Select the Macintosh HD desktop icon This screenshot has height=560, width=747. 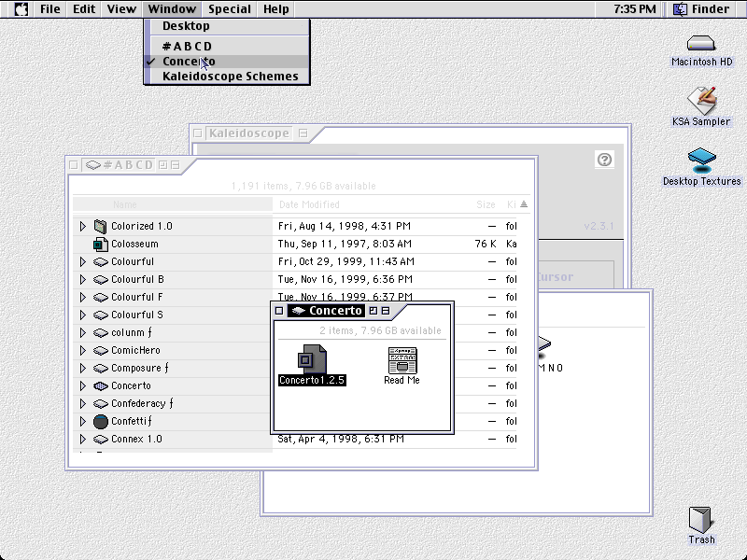click(701, 44)
